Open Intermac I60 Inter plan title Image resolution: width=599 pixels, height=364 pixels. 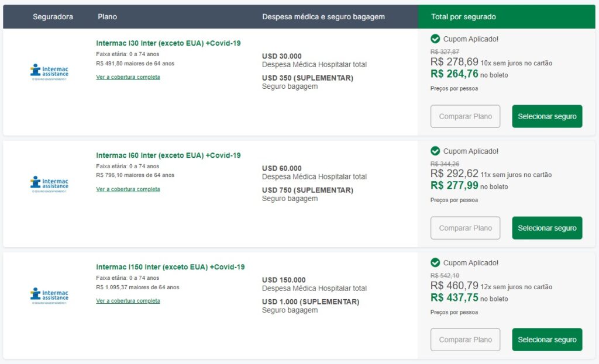click(x=168, y=155)
